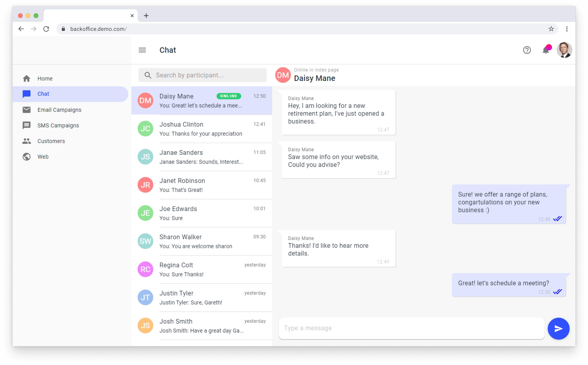Open Daisy Mane conversation in list
This screenshot has height=365, width=588.
click(202, 100)
